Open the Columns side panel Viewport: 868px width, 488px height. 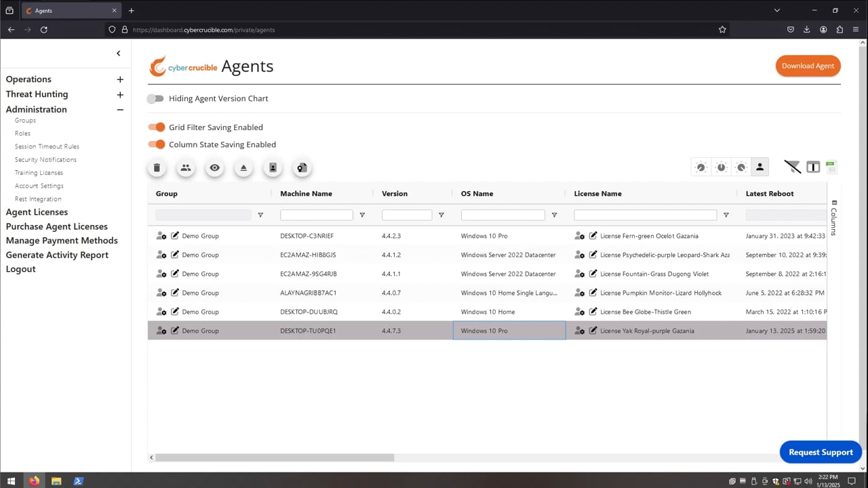[x=834, y=218]
